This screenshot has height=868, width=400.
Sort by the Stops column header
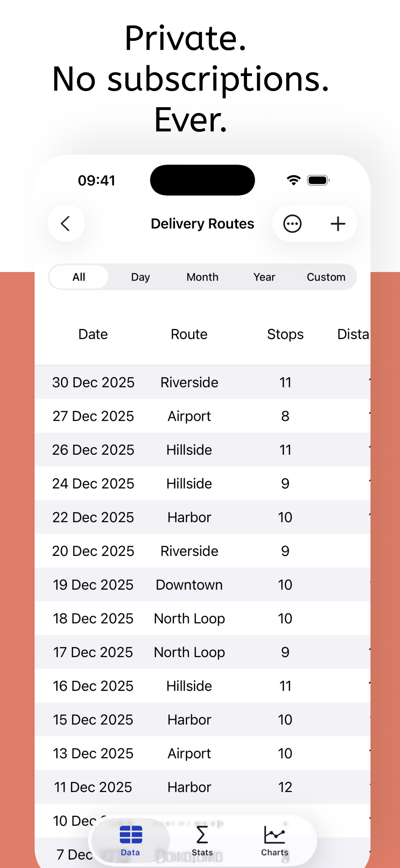[x=285, y=334]
